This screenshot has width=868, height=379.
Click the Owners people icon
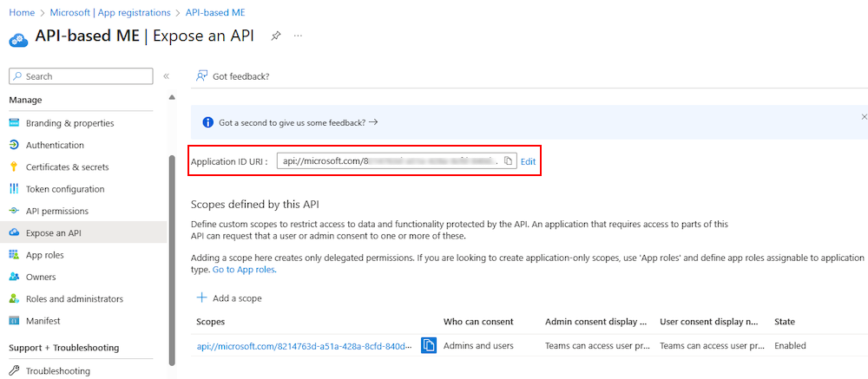[15, 278]
